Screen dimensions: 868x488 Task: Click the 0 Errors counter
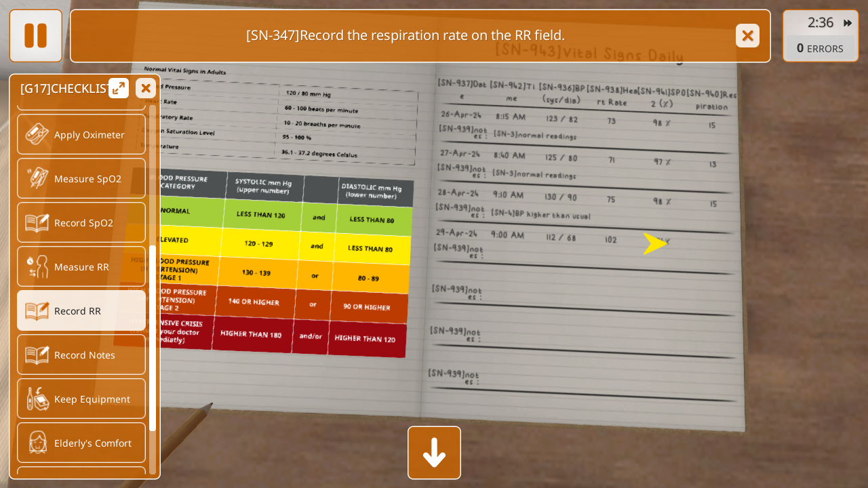(x=820, y=49)
